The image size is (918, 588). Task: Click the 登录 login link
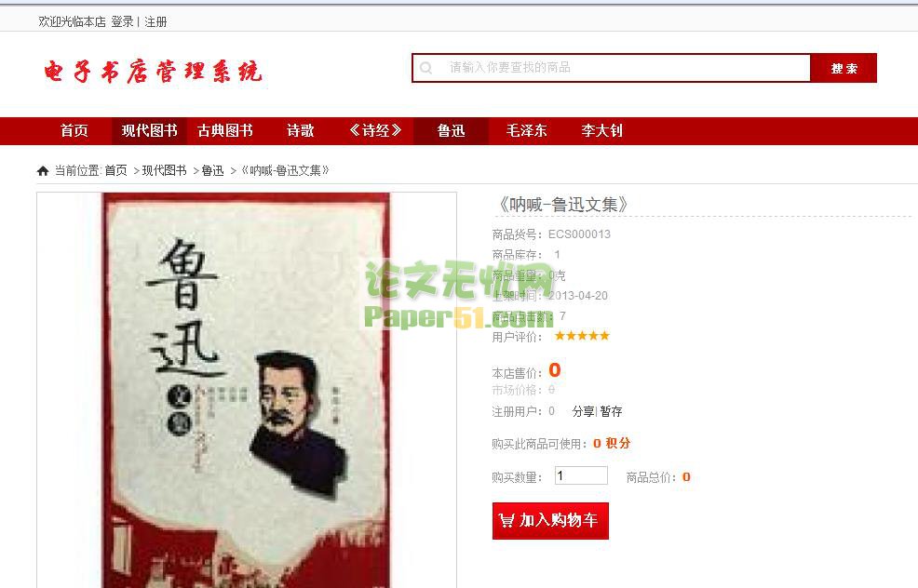[x=122, y=21]
